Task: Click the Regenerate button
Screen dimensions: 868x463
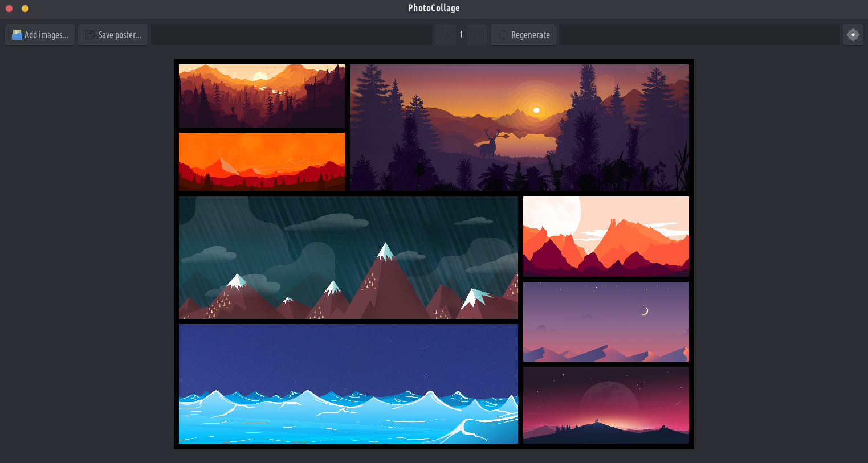Action: pos(523,35)
